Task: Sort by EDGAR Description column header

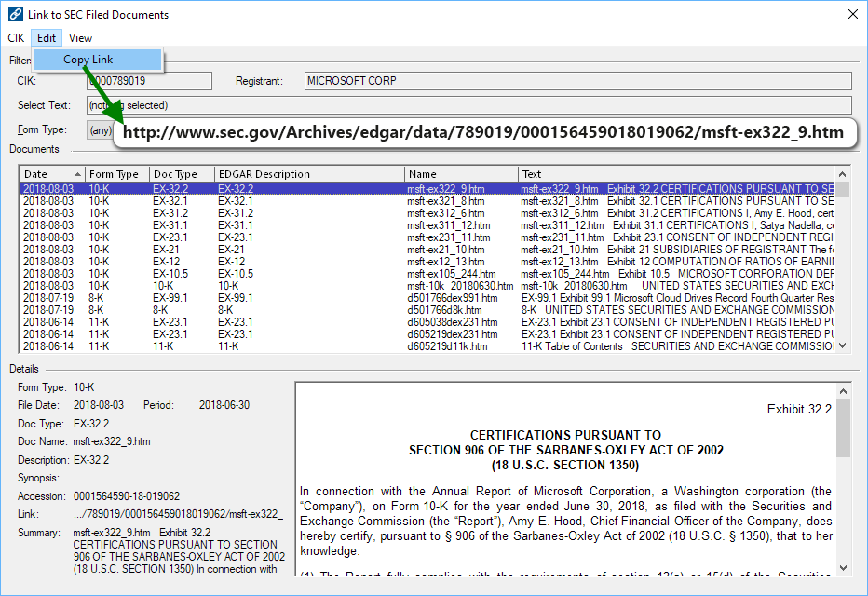Action: click(309, 174)
